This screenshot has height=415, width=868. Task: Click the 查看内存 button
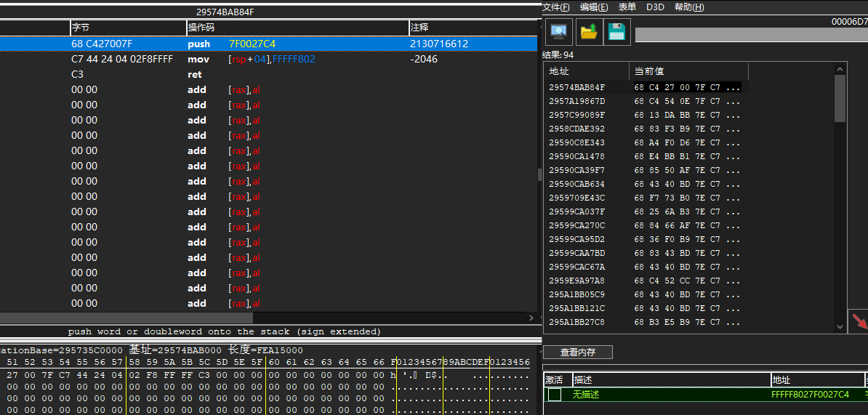pos(578,352)
